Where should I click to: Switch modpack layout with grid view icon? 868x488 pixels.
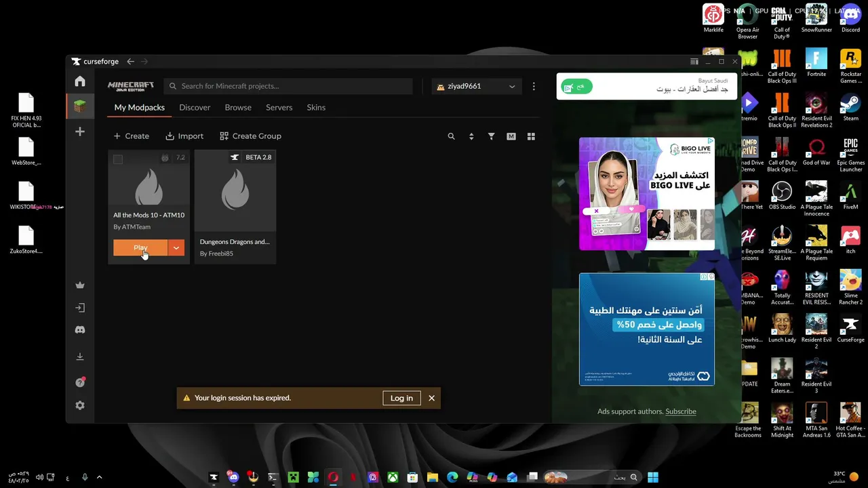pyautogui.click(x=531, y=136)
